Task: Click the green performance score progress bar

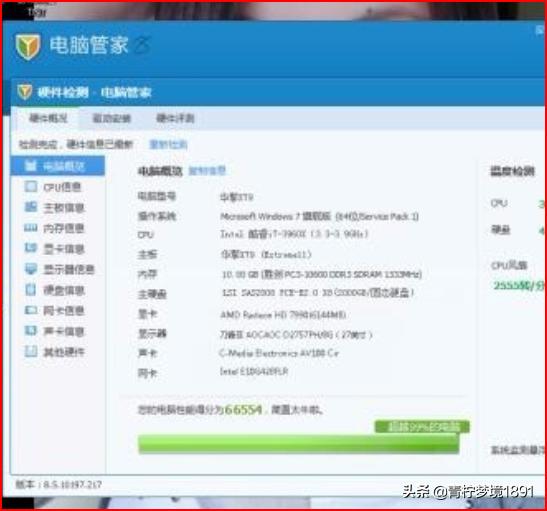Action: 299,444
